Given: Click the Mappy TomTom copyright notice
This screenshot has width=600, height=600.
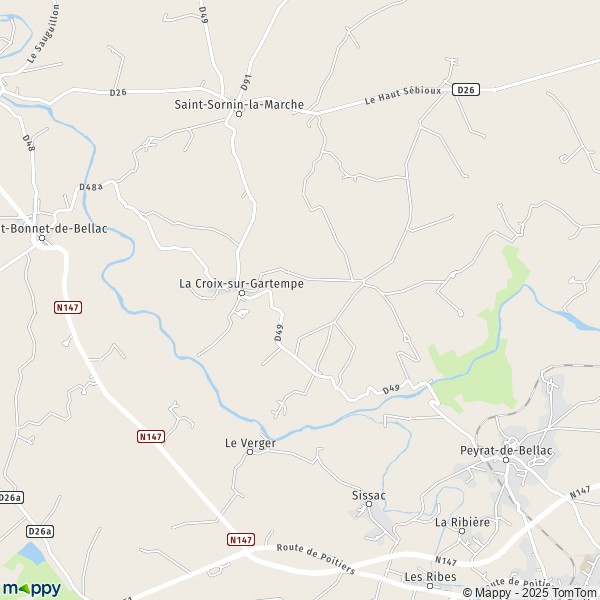Looking at the screenshot, I should pos(531,593).
